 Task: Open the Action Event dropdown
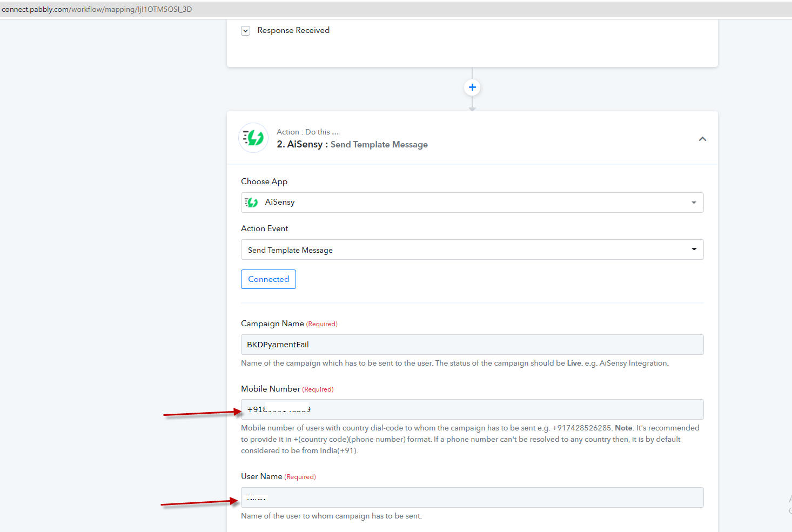coord(472,250)
